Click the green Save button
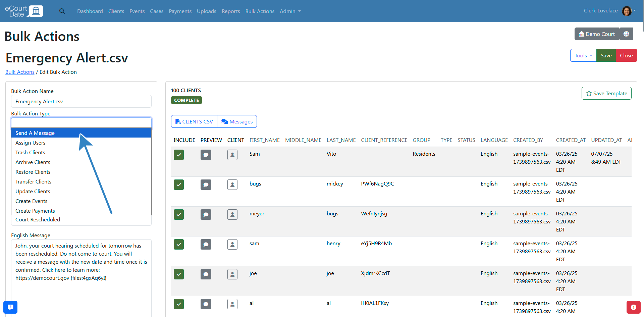 (606, 55)
